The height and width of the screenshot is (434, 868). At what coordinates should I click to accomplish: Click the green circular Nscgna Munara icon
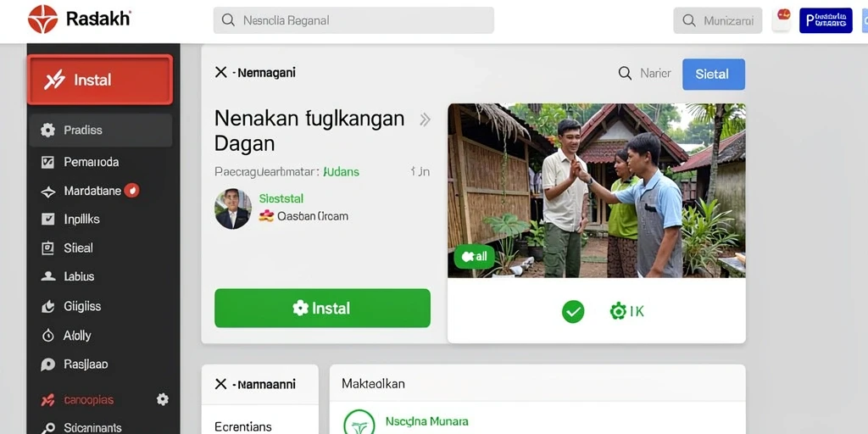point(359,422)
